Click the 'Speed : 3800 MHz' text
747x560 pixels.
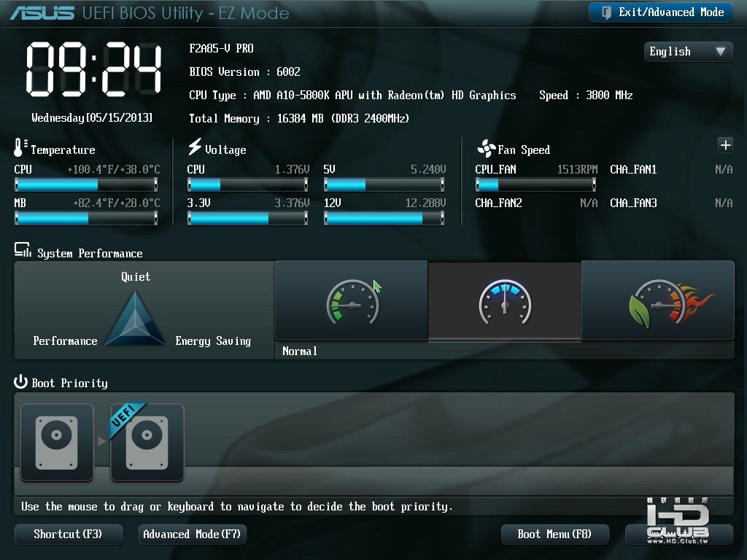pos(586,96)
